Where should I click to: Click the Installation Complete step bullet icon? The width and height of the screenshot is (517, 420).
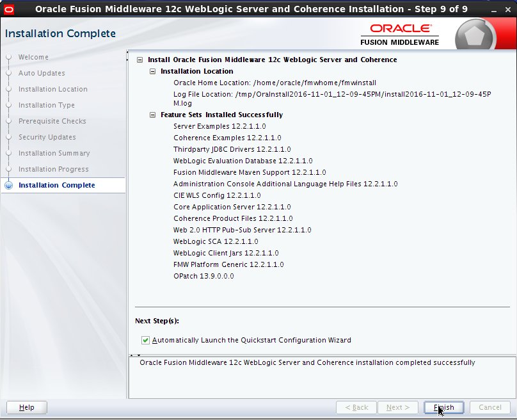pyautogui.click(x=9, y=186)
